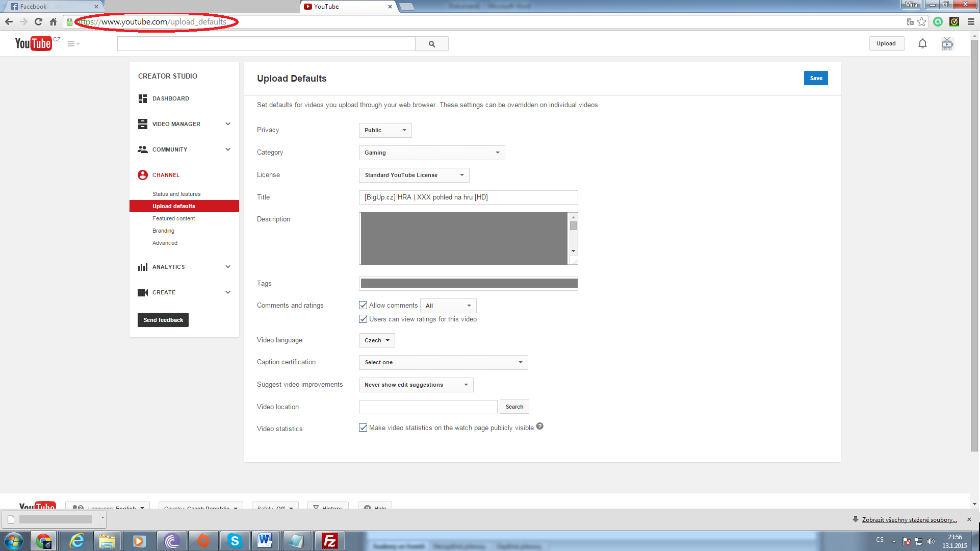The height and width of the screenshot is (551, 980).
Task: Open Microsoft Word from taskbar
Action: tap(265, 541)
